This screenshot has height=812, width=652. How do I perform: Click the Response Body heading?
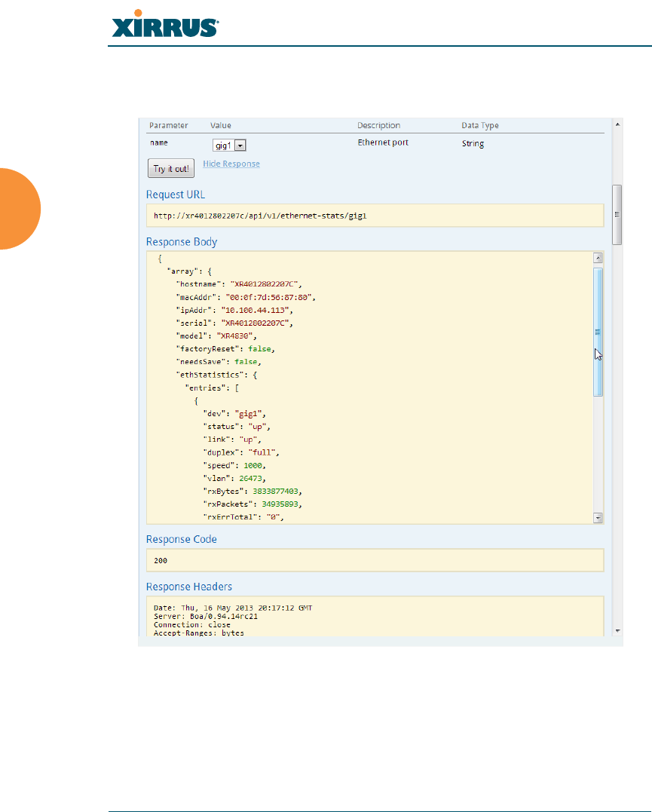(x=181, y=242)
